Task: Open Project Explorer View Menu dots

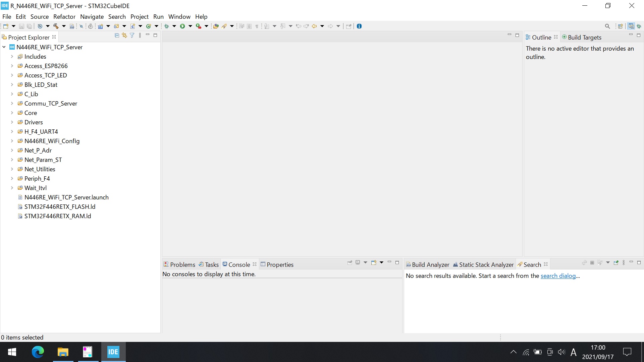Action: 140,35
